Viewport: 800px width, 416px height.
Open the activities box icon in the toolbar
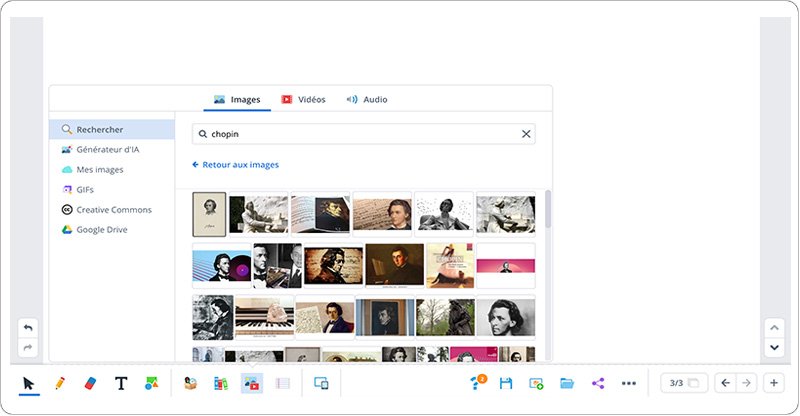(x=190, y=383)
